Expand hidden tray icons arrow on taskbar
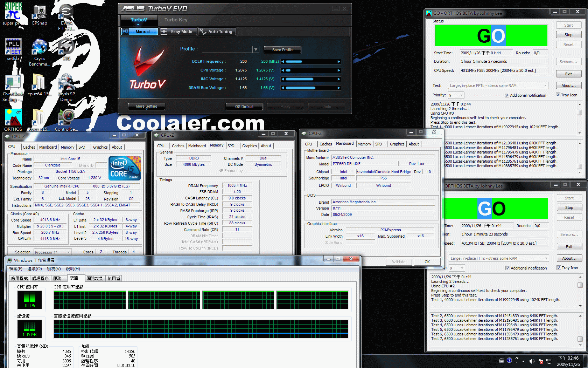The height and width of the screenshot is (368, 588). click(x=523, y=361)
